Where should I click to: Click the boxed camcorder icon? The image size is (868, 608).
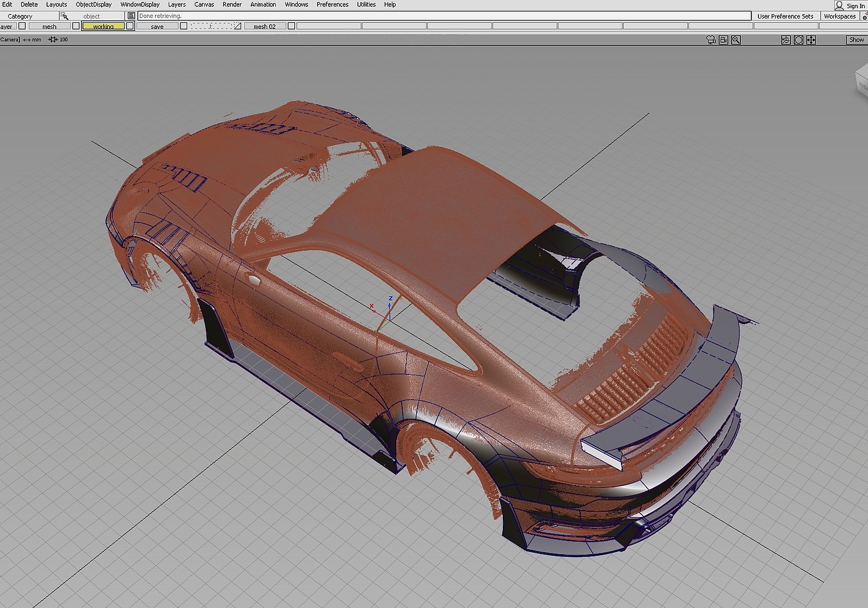pyautogui.click(x=724, y=40)
